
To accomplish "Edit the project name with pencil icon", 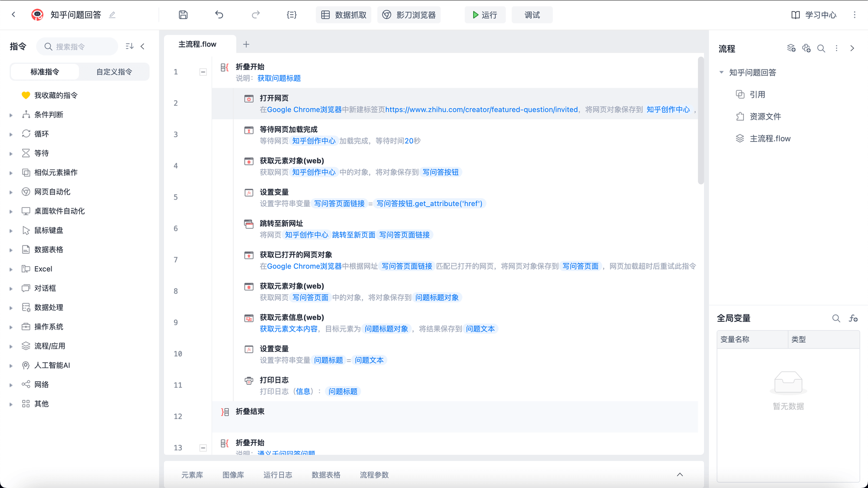I will pyautogui.click(x=112, y=15).
